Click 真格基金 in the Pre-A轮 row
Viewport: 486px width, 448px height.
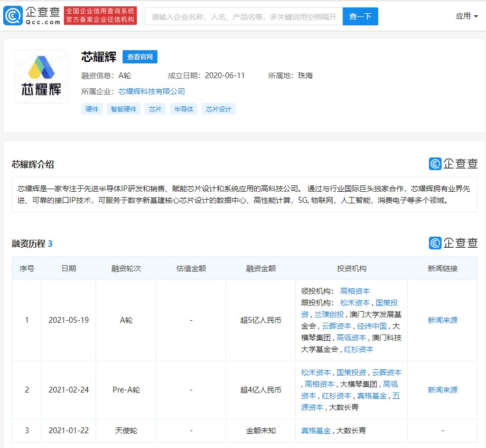click(x=371, y=396)
